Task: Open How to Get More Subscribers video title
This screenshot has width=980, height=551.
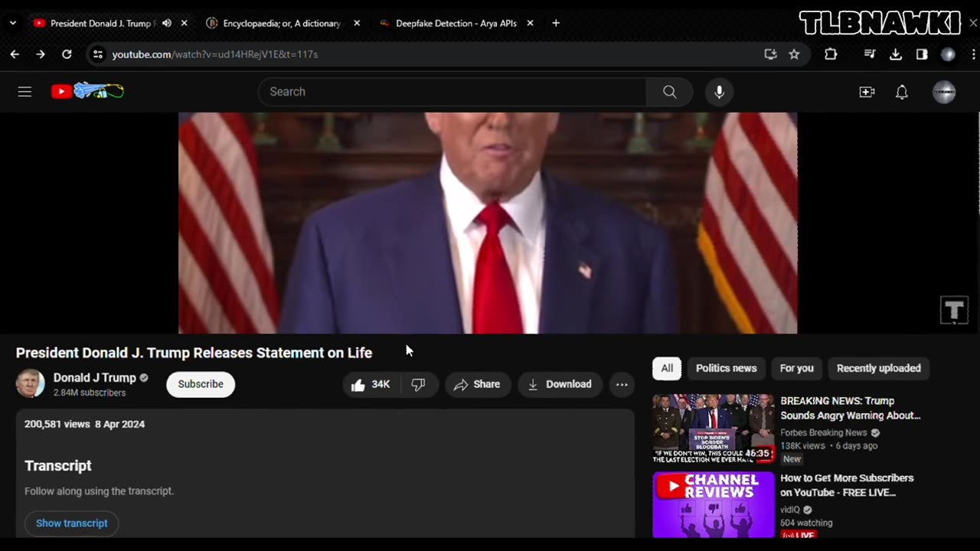Action: click(847, 485)
